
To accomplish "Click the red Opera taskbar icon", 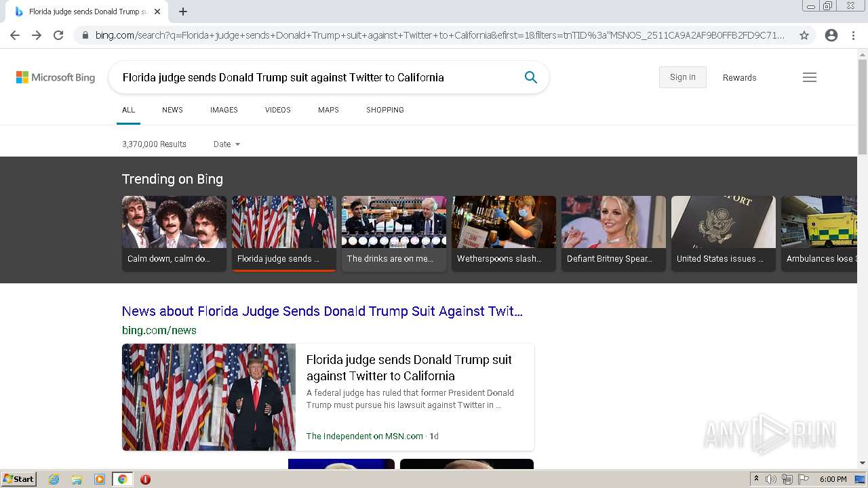I will click(145, 479).
